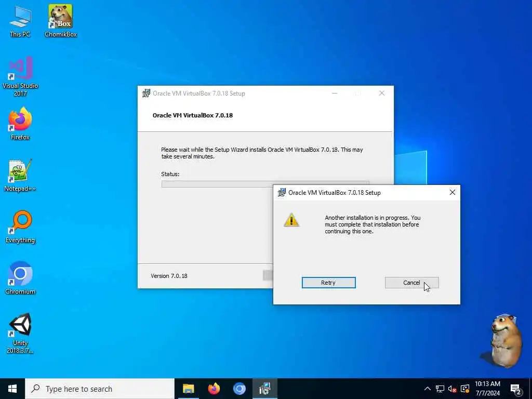Click the 'Status:' label in the wizard
The width and height of the screenshot is (532, 399).
(170, 174)
